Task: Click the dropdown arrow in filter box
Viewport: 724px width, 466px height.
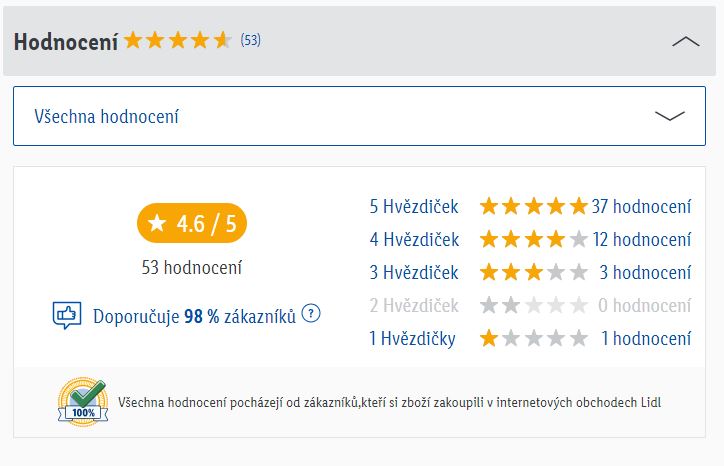Action: 669,116
